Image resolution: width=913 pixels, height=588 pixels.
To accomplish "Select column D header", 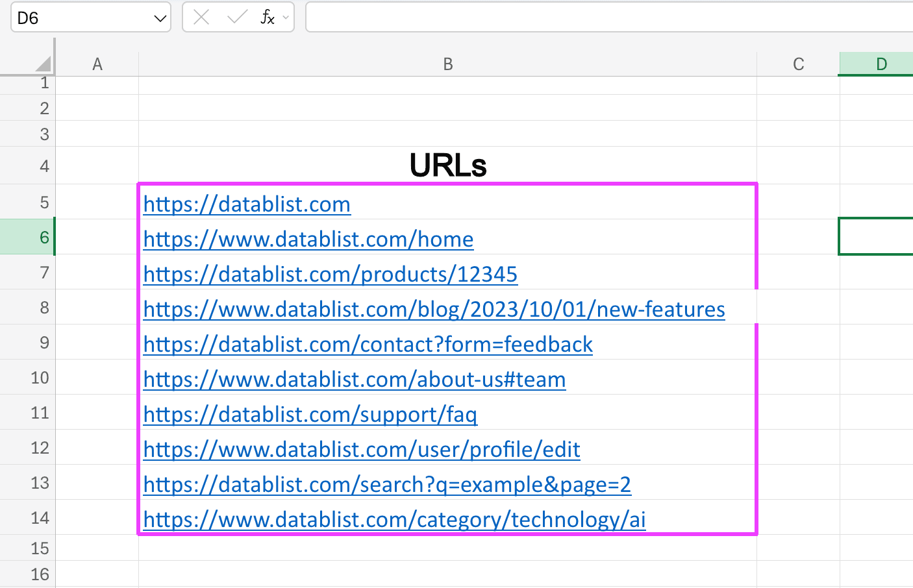I will coord(881,64).
